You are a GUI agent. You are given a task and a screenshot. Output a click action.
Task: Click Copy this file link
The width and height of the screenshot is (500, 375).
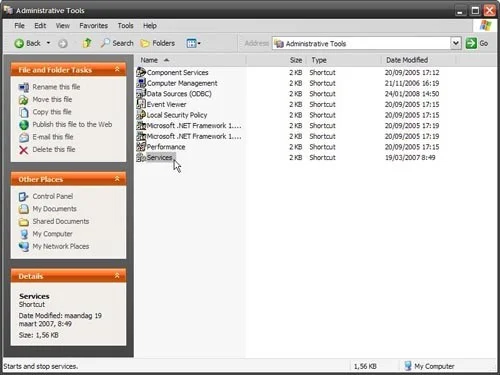click(52, 112)
